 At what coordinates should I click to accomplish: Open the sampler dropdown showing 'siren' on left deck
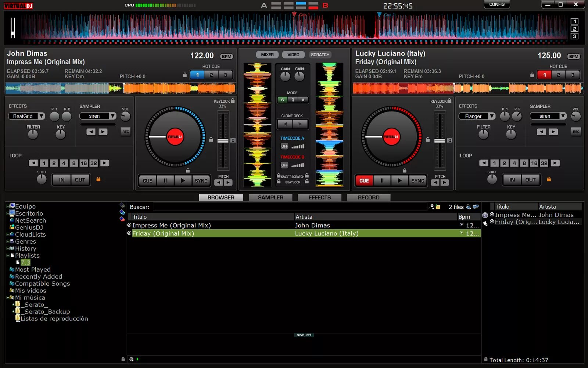tap(98, 116)
